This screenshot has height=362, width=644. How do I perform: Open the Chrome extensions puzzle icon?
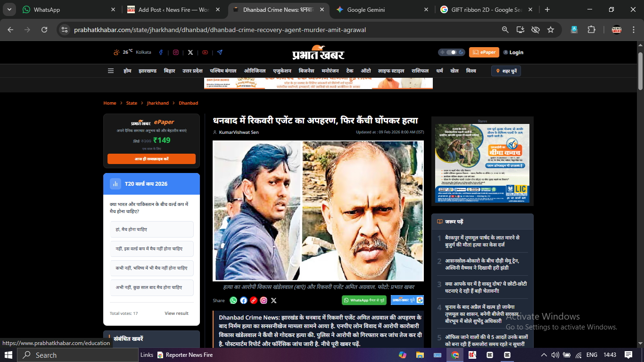click(591, 30)
